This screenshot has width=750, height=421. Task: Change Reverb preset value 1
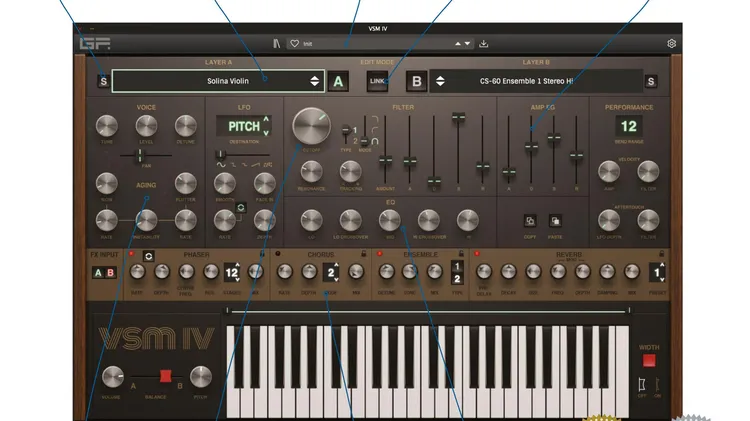coord(657,273)
